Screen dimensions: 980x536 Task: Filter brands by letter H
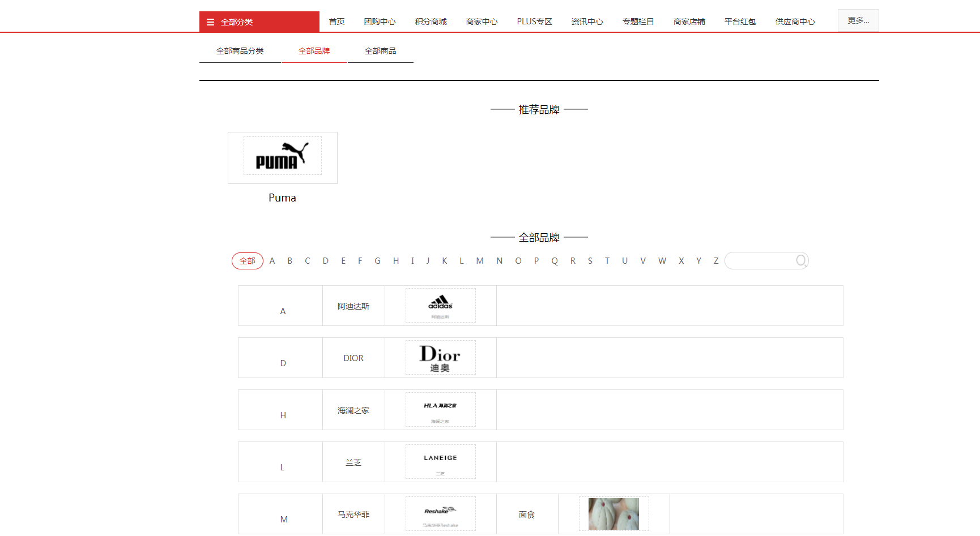[396, 261]
